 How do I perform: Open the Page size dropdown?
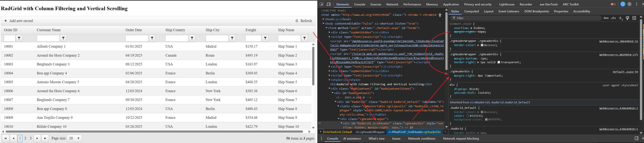pyautogui.click(x=75, y=138)
